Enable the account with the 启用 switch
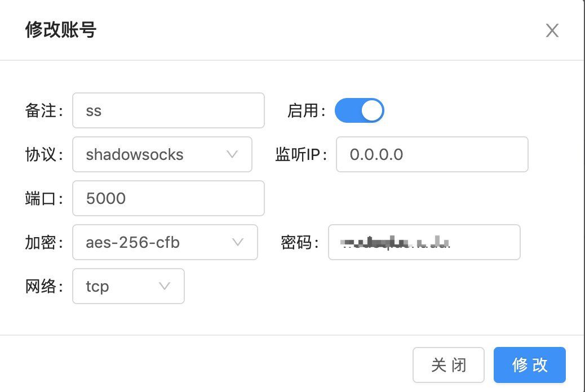The height and width of the screenshot is (392, 585). (359, 110)
